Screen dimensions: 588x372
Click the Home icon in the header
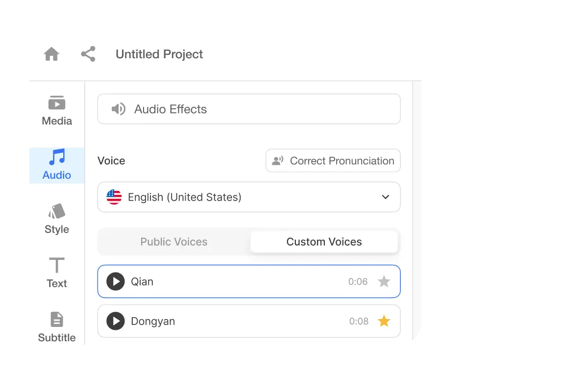coord(51,54)
